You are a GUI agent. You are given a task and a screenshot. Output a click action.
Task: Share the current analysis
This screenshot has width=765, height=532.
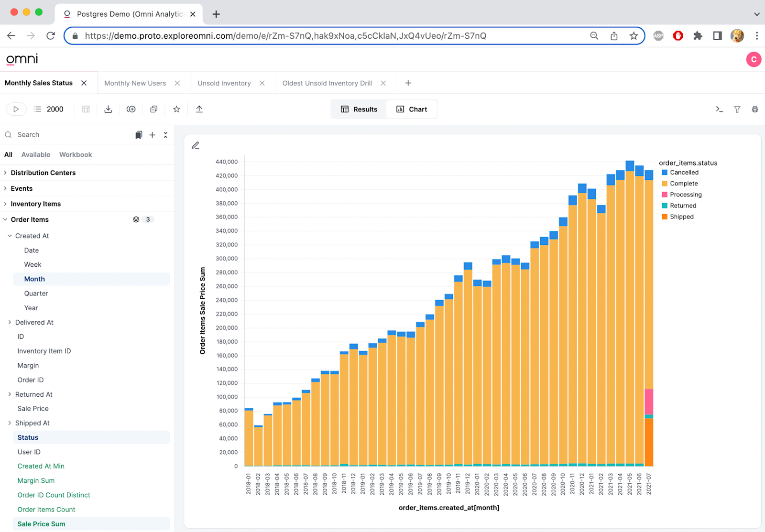click(x=199, y=109)
